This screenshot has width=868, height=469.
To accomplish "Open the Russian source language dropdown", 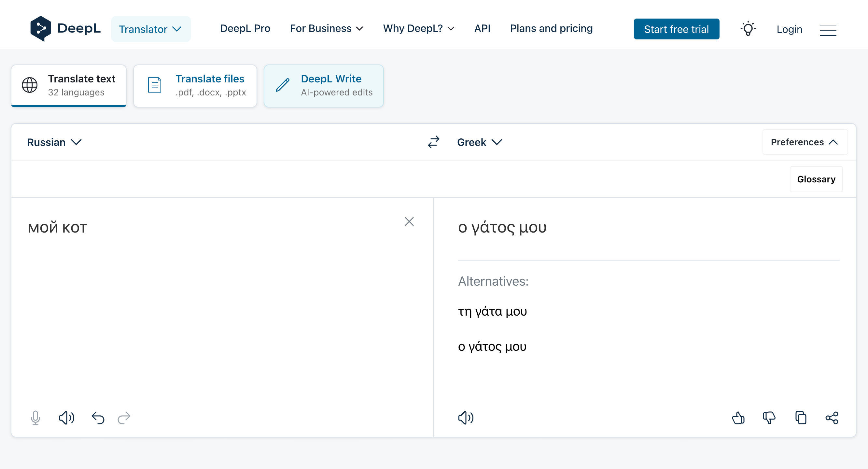I will pyautogui.click(x=54, y=142).
